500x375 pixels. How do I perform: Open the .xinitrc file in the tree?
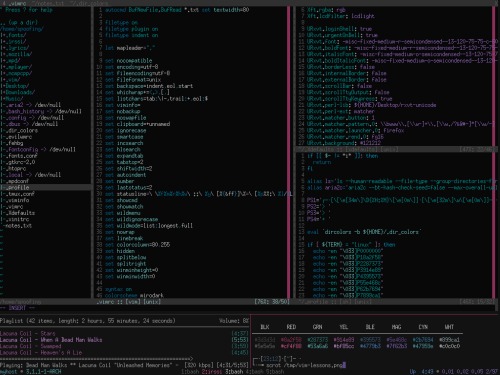pos(17,219)
